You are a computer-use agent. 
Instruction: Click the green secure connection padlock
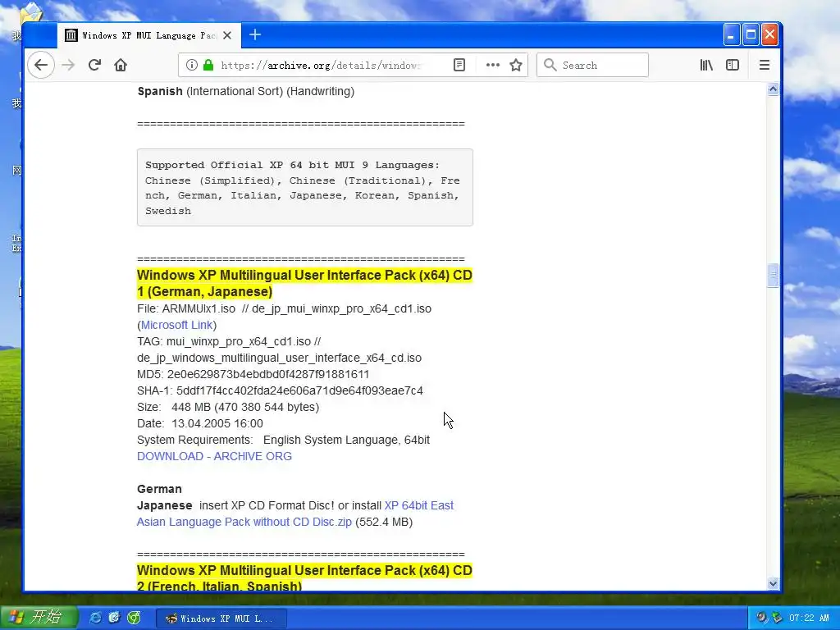(x=208, y=66)
